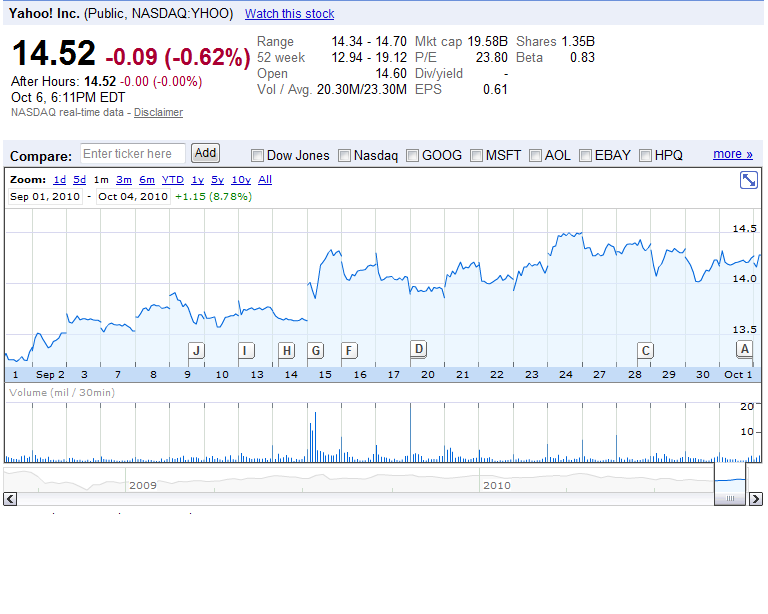Tick the AOL comparison checkbox
Screen dimensions: 768x614
pos(535,156)
